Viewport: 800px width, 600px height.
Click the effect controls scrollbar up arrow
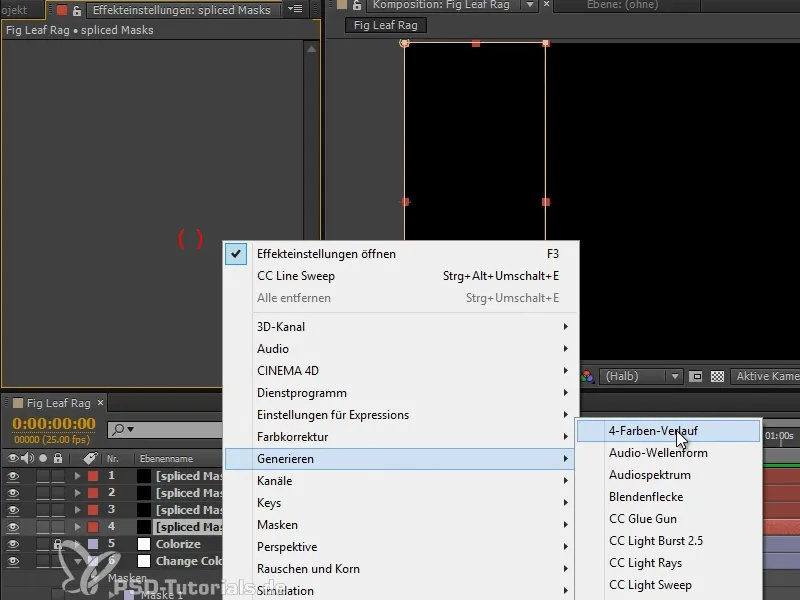click(311, 49)
